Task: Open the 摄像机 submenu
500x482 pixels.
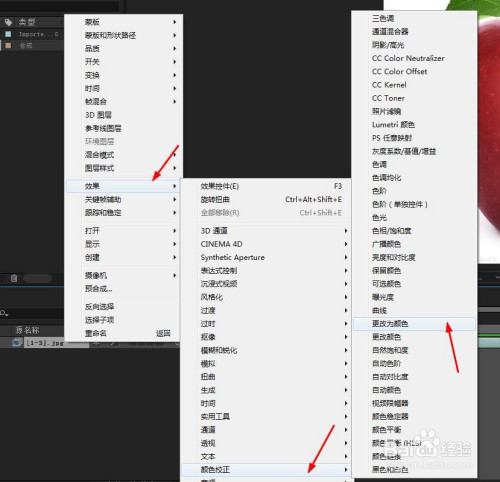Action: 123,275
